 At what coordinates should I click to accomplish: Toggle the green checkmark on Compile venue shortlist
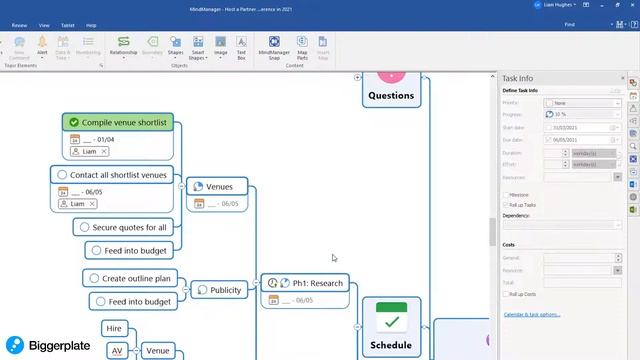(74, 122)
